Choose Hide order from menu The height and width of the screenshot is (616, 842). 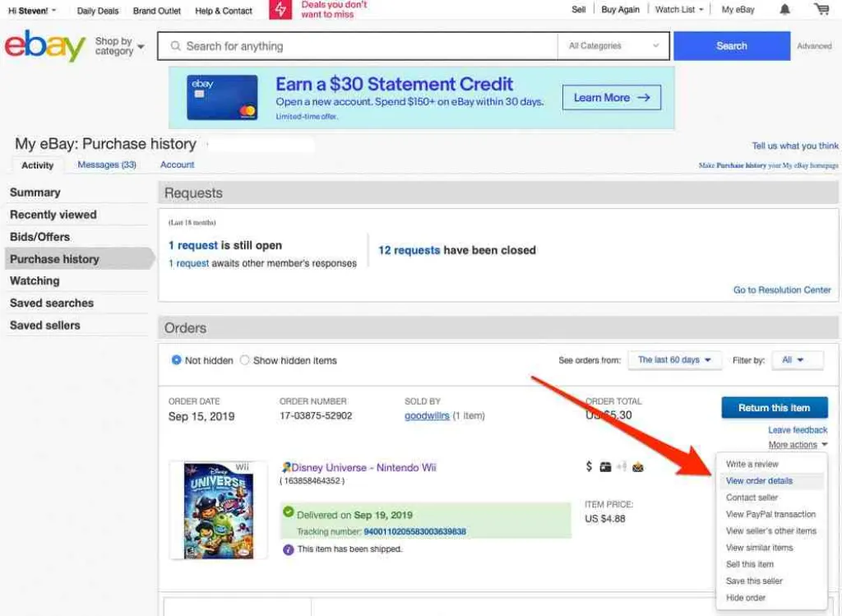[745, 597]
